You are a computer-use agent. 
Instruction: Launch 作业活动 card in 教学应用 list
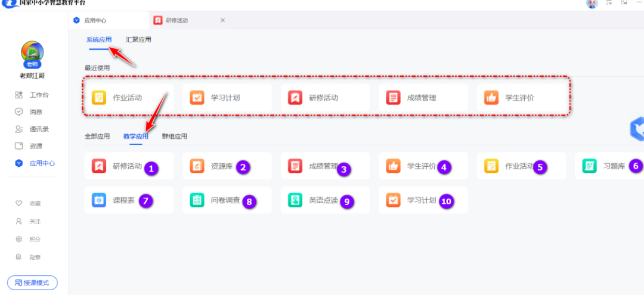(522, 166)
